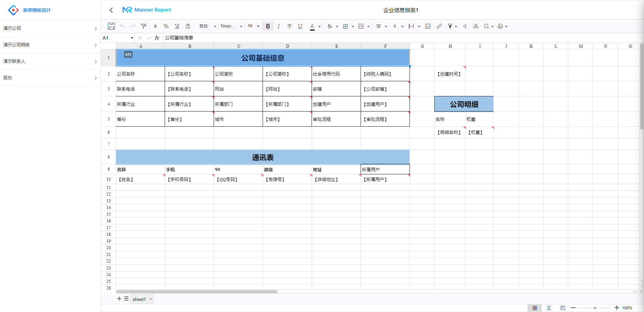Open the font color dropdown arrow
The width and height of the screenshot is (644, 312).
tap(319, 27)
